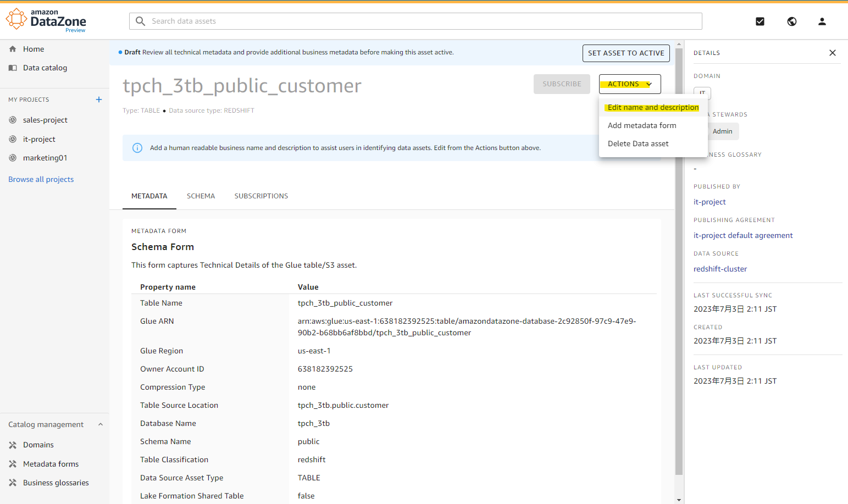
Task: Open Data catalog in sidebar
Action: coord(45,68)
